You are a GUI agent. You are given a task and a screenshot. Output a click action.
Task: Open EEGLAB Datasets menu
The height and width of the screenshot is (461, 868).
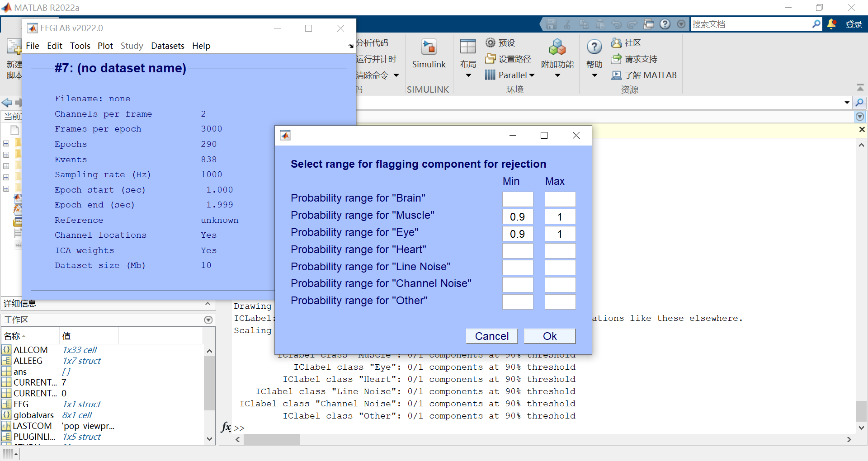coord(168,46)
